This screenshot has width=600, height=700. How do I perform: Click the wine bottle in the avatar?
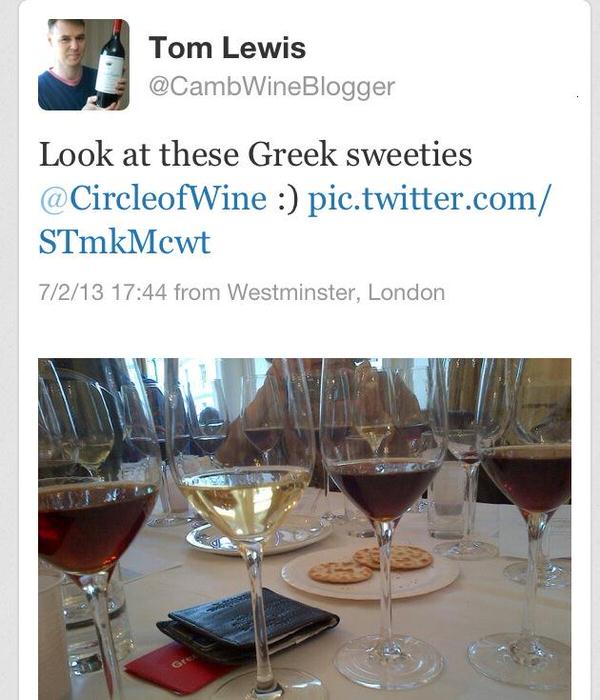(x=109, y=62)
